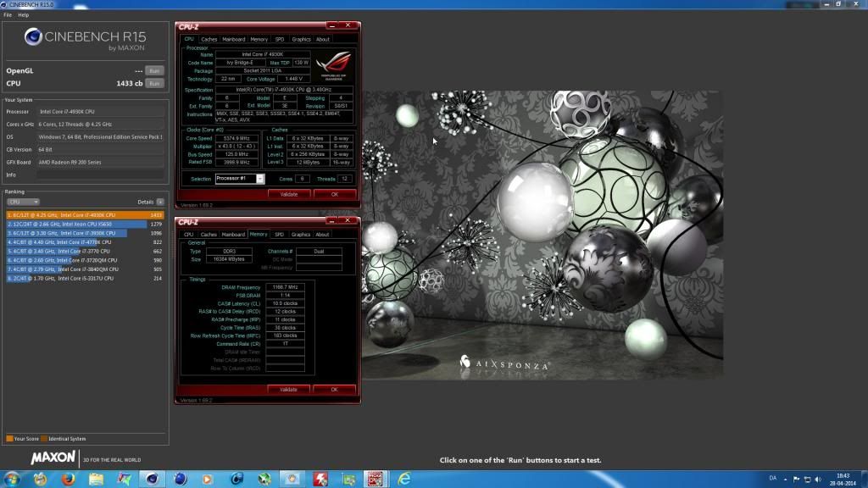868x488 pixels.
Task: Open the red ROG CPU-Z taskbar icon
Action: (375, 479)
